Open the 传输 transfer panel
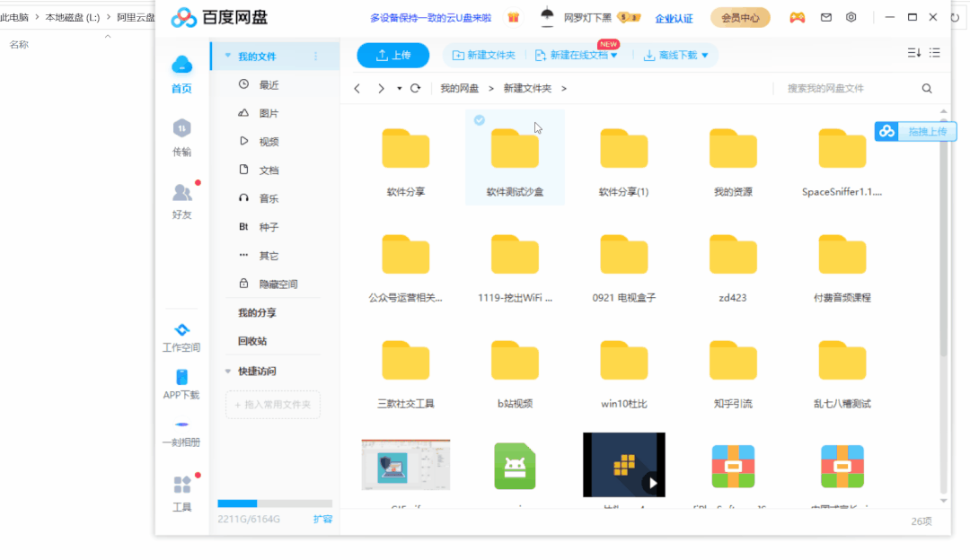This screenshot has height=560, width=970. coord(181,136)
